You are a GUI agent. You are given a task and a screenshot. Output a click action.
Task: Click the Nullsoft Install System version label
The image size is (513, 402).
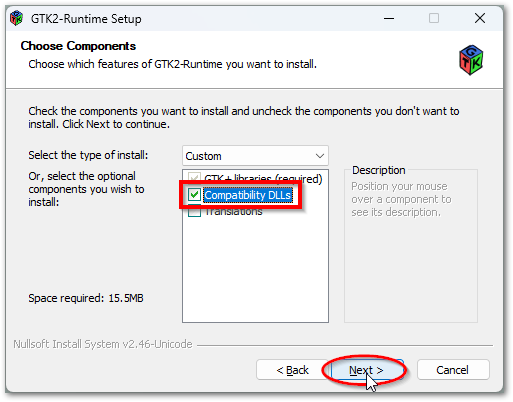point(103,344)
